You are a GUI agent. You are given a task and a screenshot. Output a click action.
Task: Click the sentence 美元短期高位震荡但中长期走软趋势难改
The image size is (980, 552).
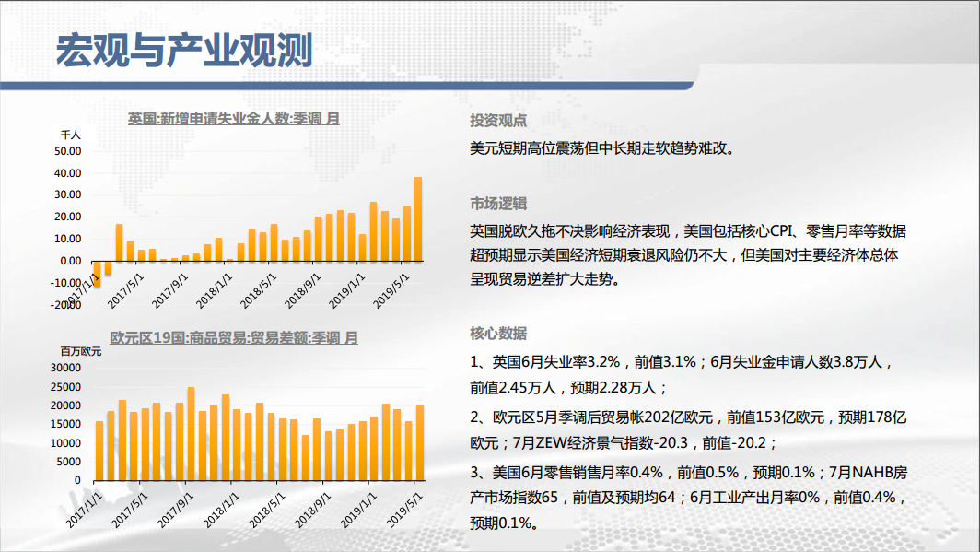click(603, 147)
